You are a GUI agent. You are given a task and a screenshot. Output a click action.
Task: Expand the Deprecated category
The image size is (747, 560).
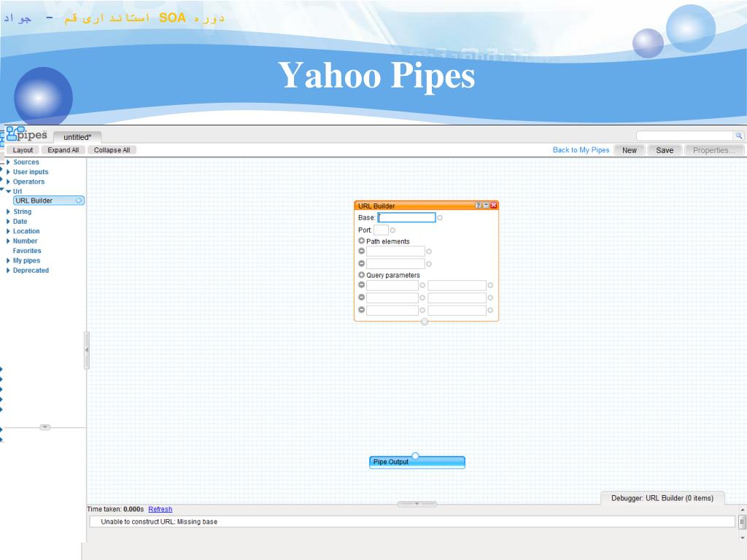[x=8, y=271]
